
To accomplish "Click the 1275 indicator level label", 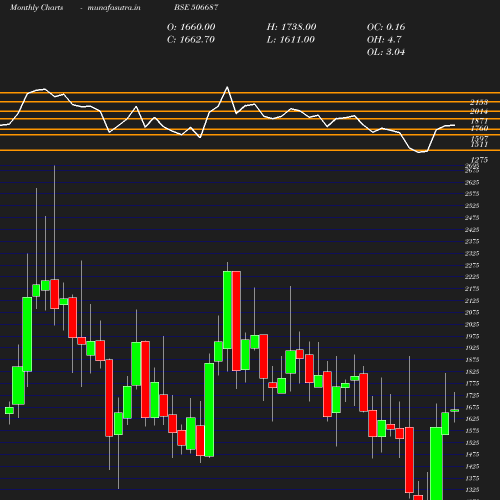I will [479, 160].
